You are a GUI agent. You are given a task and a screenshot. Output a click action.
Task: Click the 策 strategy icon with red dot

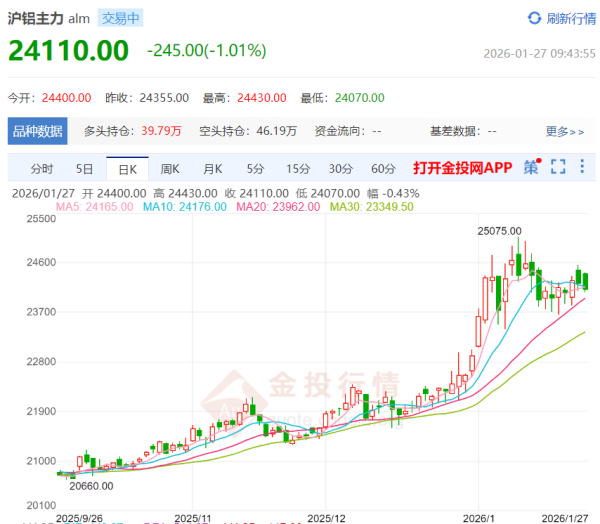530,167
